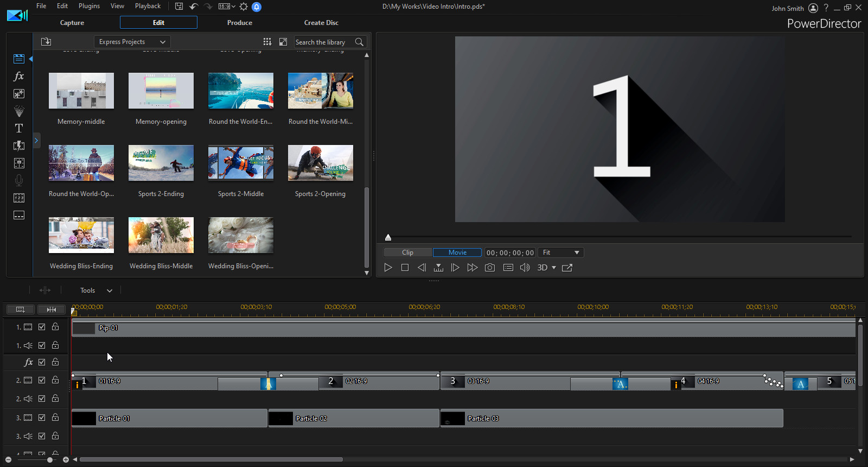The height and width of the screenshot is (467, 868).
Task: Take a preview snapshot with camera icon
Action: [x=490, y=268]
